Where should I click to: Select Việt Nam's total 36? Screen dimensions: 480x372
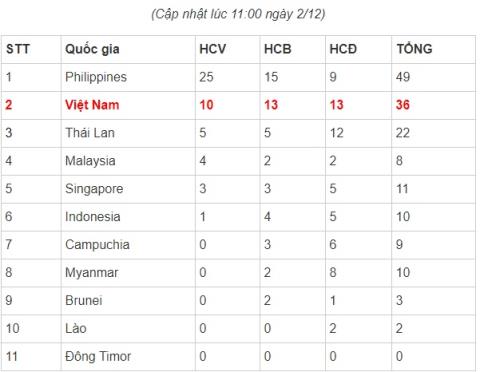point(403,105)
